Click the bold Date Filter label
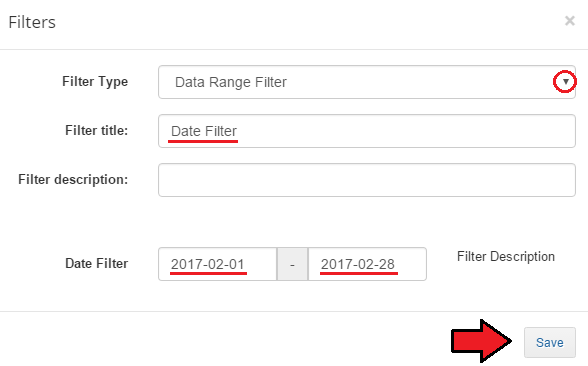 coord(96,263)
